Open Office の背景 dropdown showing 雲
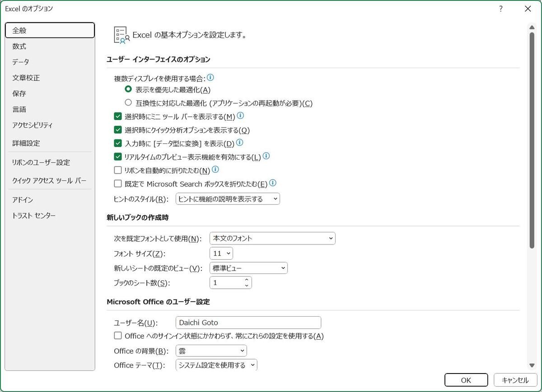The image size is (542, 392). coord(211,350)
